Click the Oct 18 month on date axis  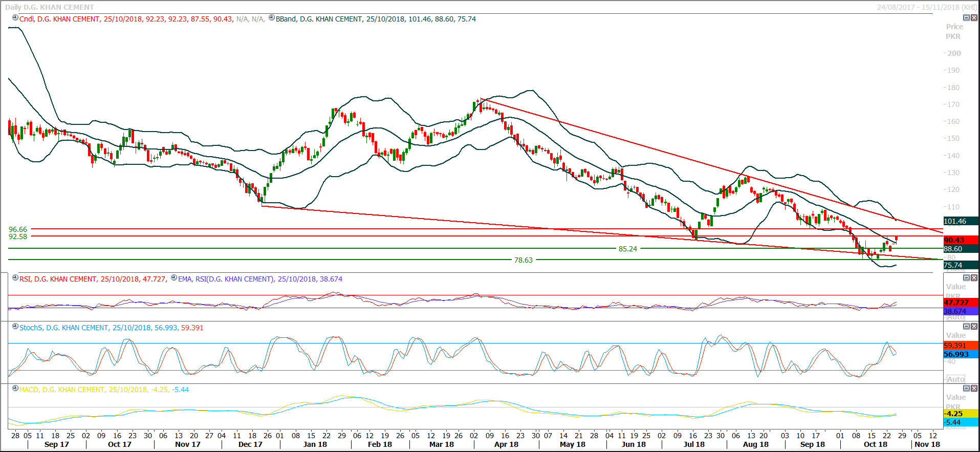point(875,444)
